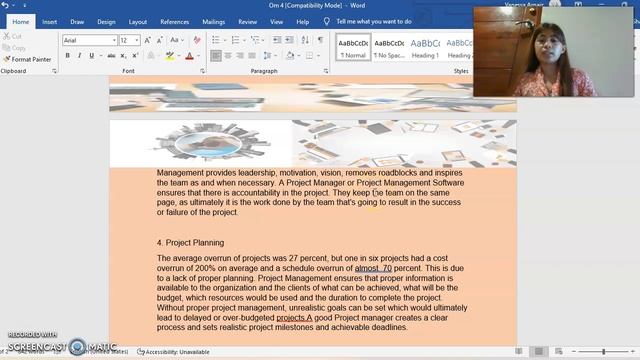The height and width of the screenshot is (360, 640).
Task: Click the Undo arrow in title bar
Action: point(5,5)
